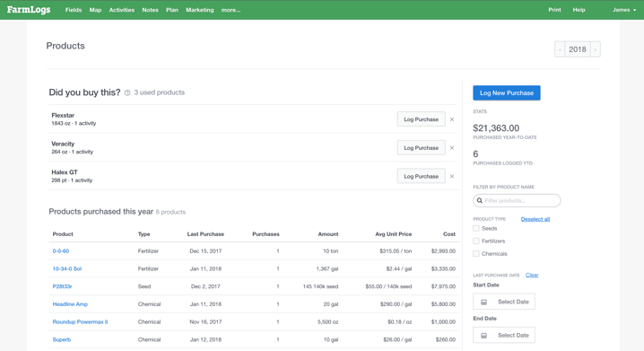Dismiss the Veracity suggestion with X
The height and width of the screenshot is (351, 644).
point(452,147)
